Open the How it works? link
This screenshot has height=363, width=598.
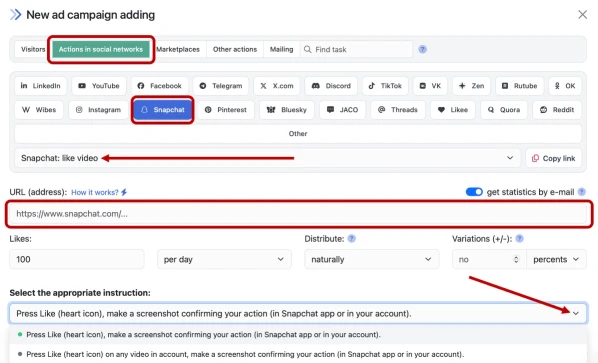[x=99, y=192]
